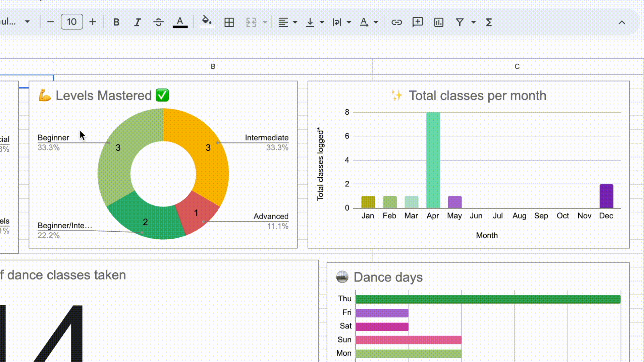Open the borders tool
This screenshot has width=644, height=362.
pos(229,22)
